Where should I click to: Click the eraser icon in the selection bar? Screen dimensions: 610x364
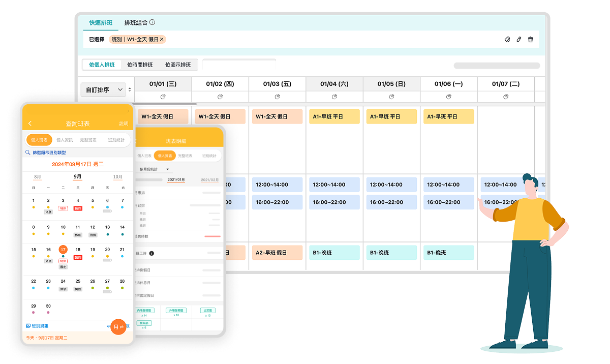point(507,40)
